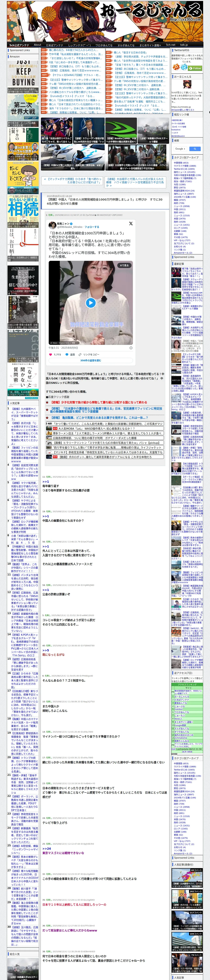
Task: Open the 相続 Amazon book ad
Action: pos(23,212)
